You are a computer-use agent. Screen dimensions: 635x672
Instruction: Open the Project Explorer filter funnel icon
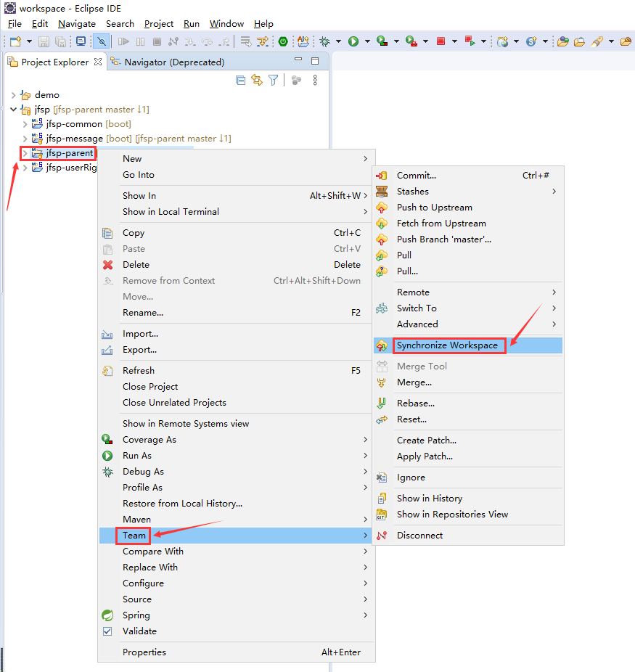pyautogui.click(x=273, y=80)
